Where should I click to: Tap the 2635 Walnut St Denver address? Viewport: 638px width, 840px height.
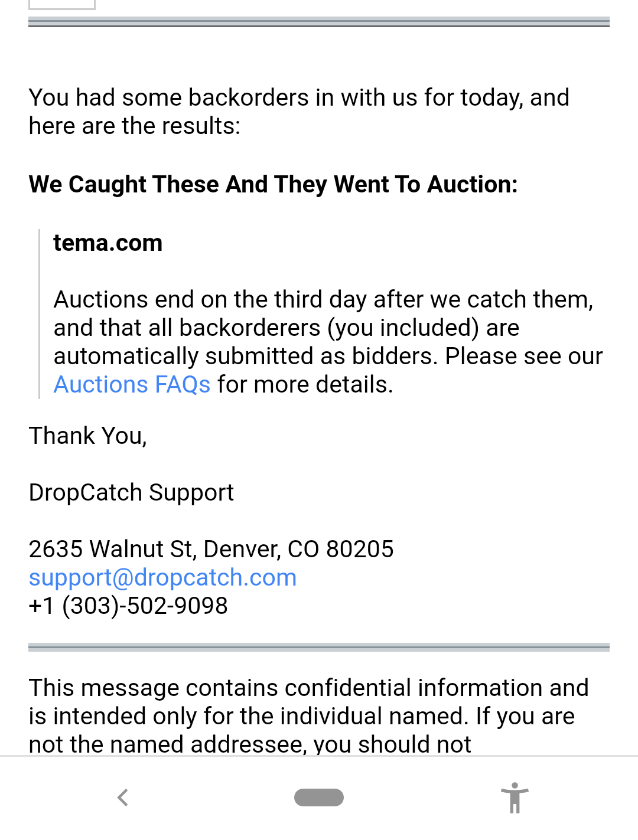(211, 550)
